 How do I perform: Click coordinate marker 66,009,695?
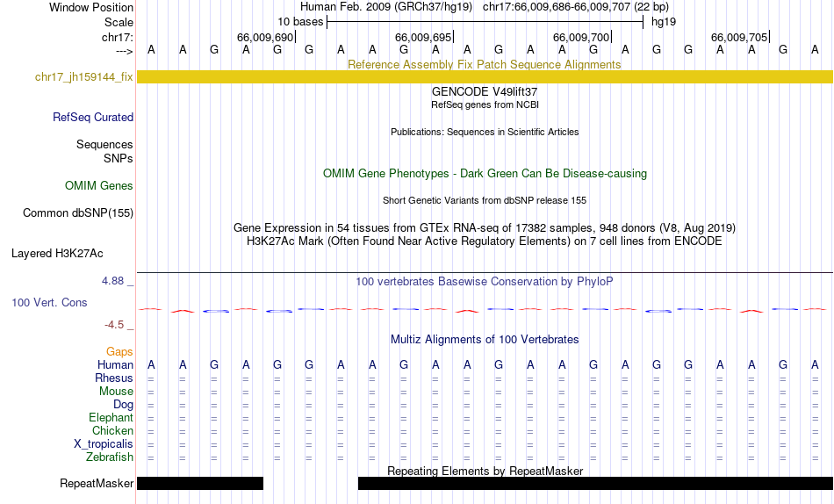(423, 37)
